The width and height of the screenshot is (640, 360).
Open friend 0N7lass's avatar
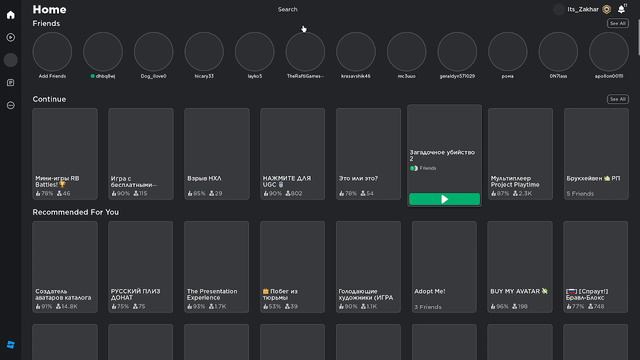[x=558, y=52]
